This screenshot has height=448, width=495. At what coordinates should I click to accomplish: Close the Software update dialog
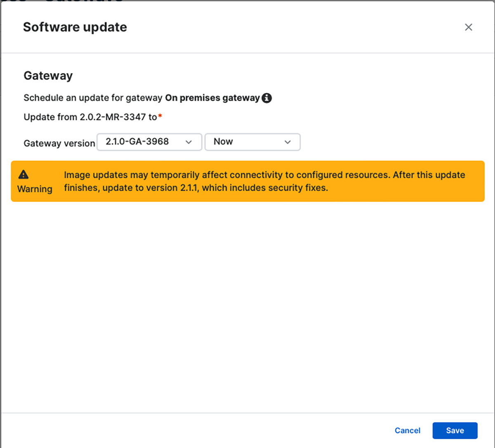pos(468,27)
